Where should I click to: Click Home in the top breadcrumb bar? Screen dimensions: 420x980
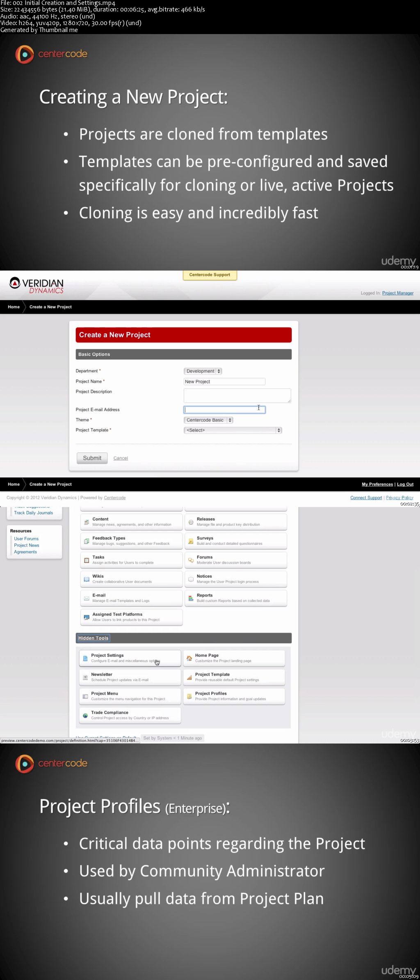point(14,307)
